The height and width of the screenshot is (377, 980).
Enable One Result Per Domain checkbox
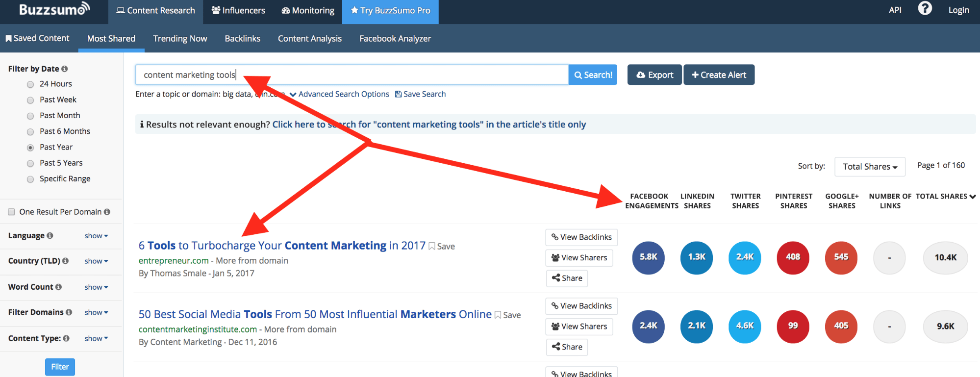[x=11, y=212]
